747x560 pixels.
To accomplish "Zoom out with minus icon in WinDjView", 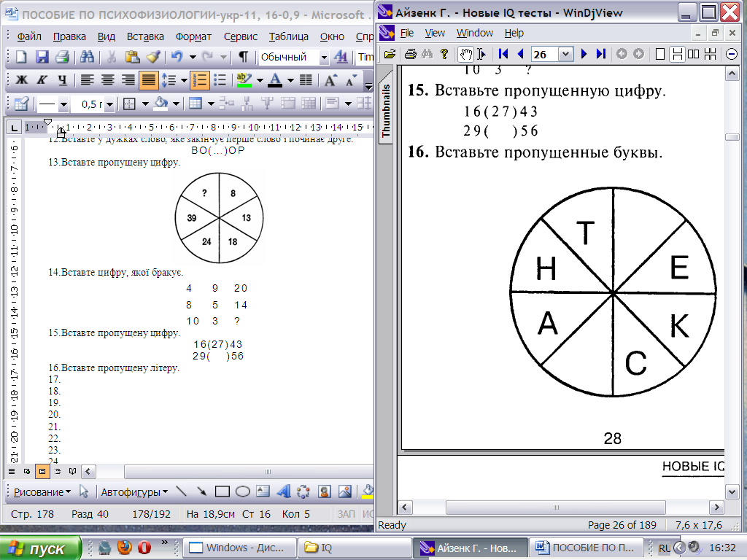I will (x=732, y=54).
